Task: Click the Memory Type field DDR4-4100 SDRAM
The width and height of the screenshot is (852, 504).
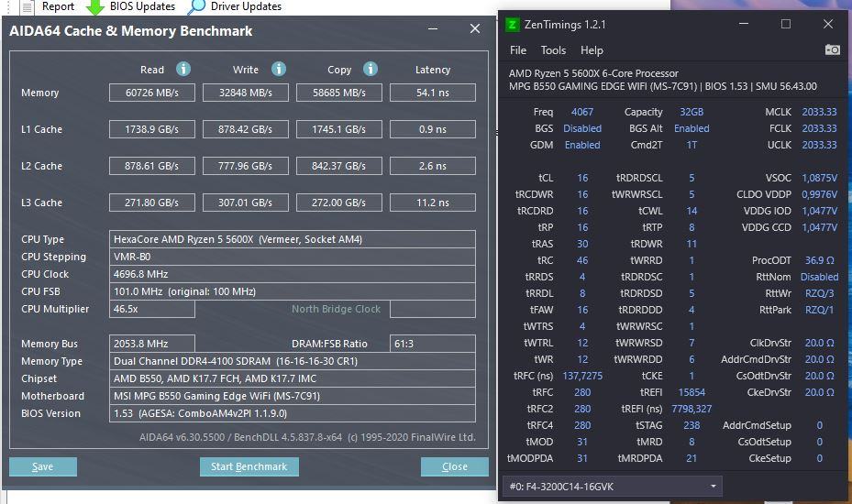Action: point(293,361)
